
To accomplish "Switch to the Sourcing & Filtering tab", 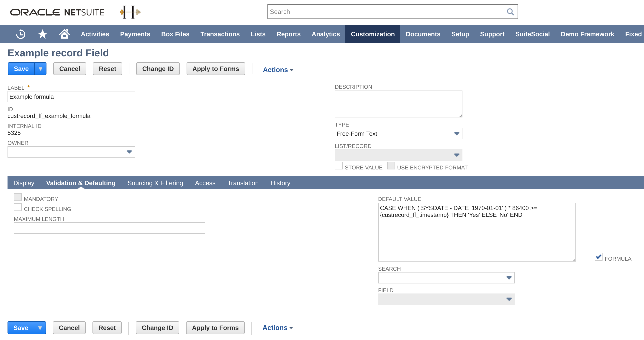I will click(x=155, y=183).
